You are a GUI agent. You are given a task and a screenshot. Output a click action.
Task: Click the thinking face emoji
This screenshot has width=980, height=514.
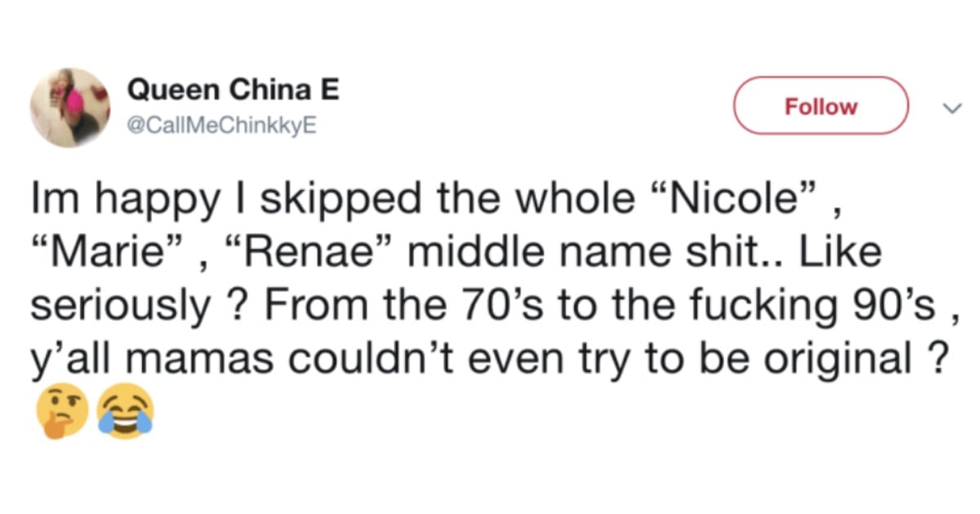point(63,410)
